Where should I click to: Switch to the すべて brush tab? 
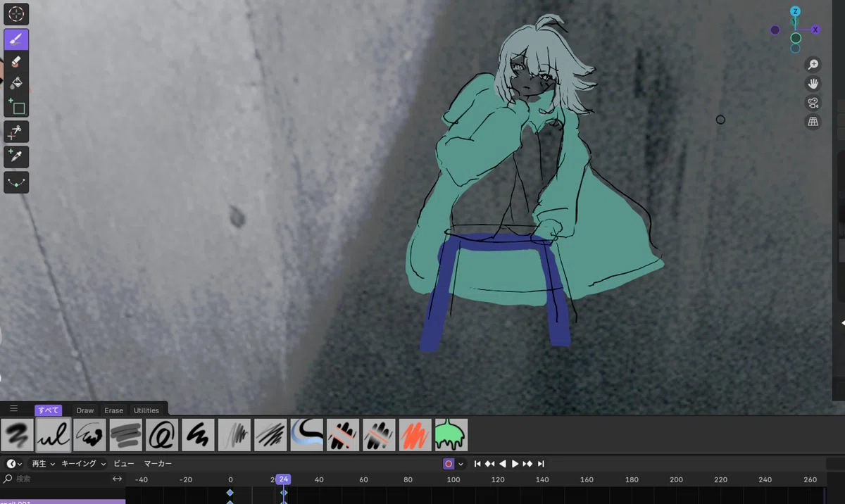(49, 410)
